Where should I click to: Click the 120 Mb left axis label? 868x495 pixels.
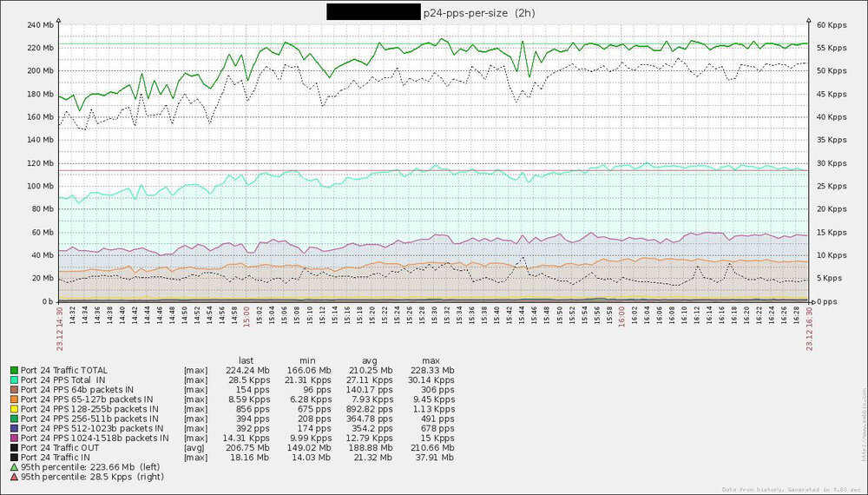click(40, 163)
